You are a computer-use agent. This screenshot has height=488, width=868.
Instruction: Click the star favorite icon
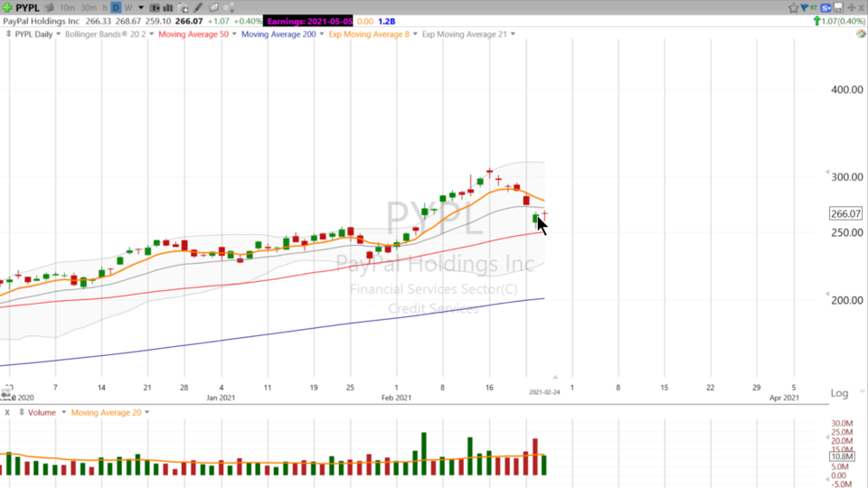(x=793, y=8)
